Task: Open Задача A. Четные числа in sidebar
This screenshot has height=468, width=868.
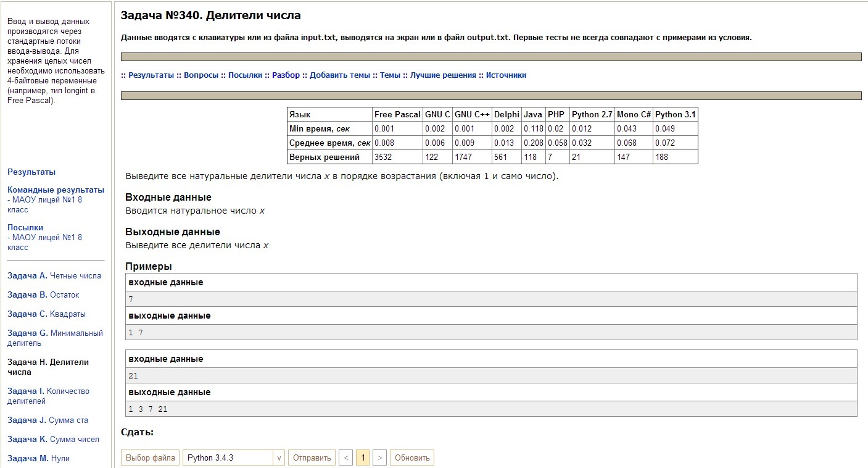Action: tap(54, 276)
